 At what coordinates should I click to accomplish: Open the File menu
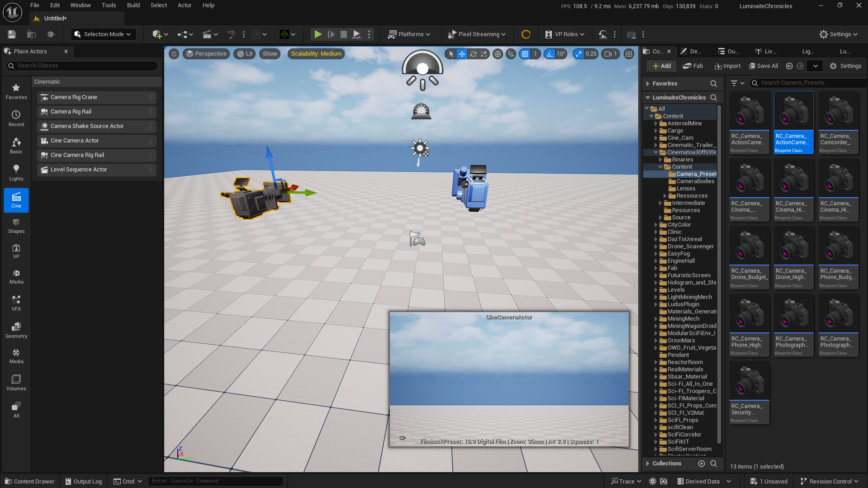[35, 5]
